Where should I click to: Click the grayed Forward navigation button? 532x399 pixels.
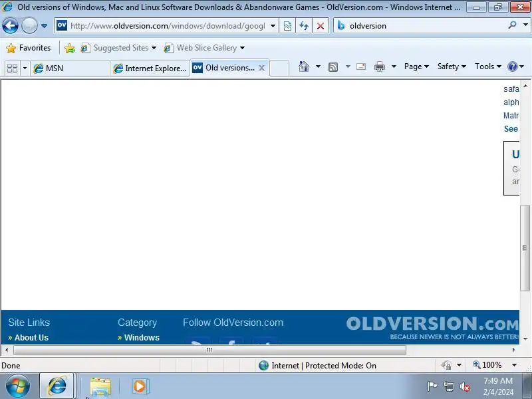29,25
